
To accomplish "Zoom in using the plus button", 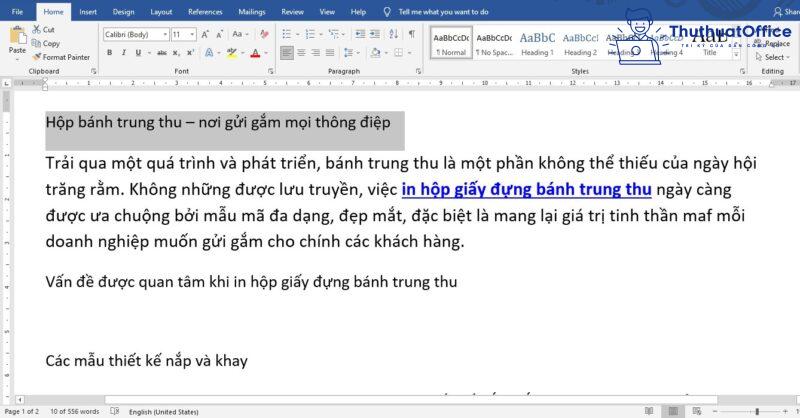I will 785,411.
